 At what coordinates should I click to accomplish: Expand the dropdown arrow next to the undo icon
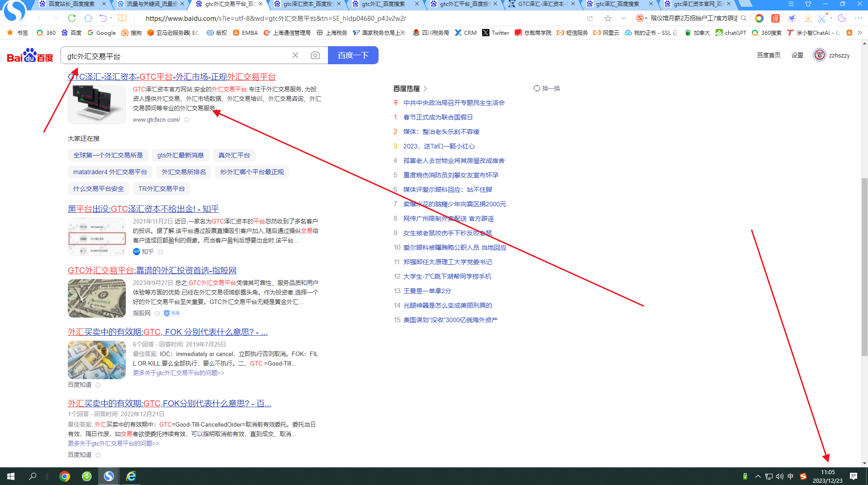[x=111, y=18]
